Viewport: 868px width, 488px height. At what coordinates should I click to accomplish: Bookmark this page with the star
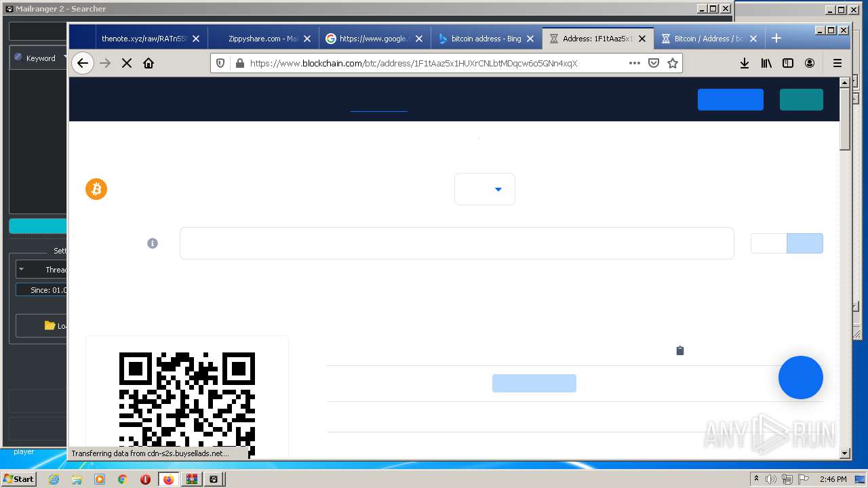click(x=673, y=63)
